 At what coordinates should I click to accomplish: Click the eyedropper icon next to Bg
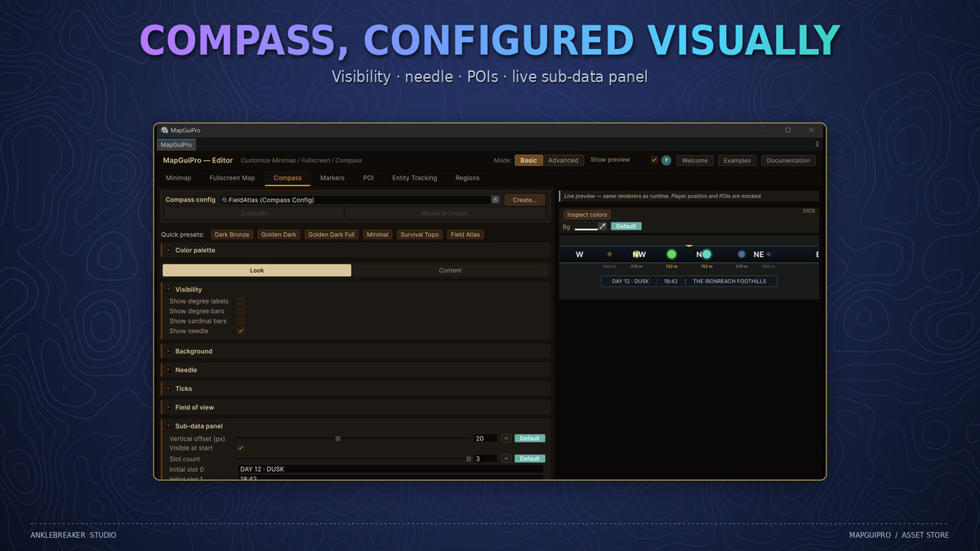(x=603, y=226)
